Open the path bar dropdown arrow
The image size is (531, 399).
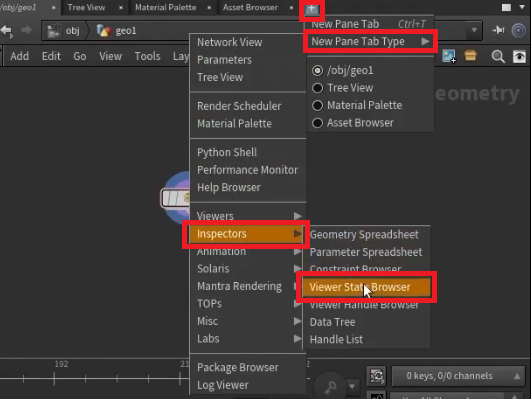pyautogui.click(x=474, y=30)
